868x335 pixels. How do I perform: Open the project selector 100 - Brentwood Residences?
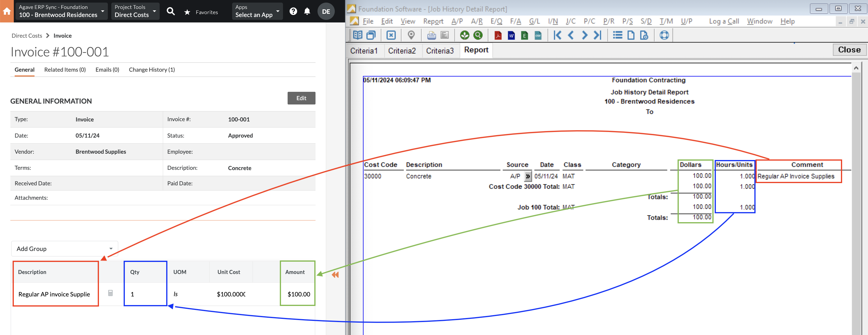click(62, 11)
